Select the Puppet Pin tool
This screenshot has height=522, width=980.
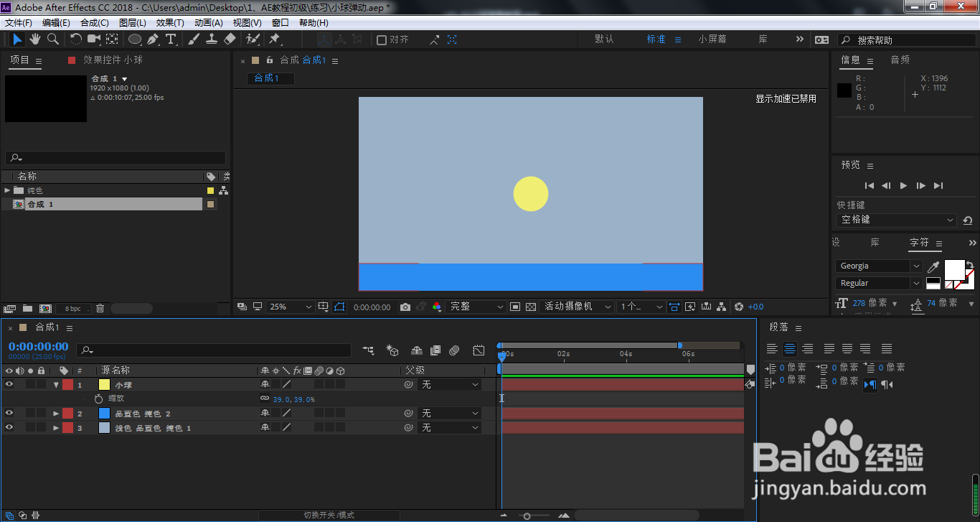coord(275,39)
